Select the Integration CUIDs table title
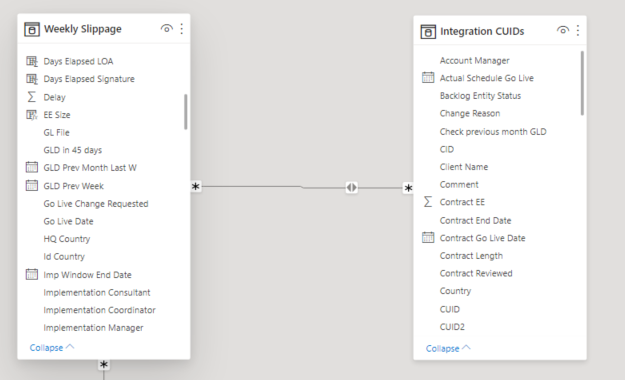The height and width of the screenshot is (380, 625). [x=482, y=31]
